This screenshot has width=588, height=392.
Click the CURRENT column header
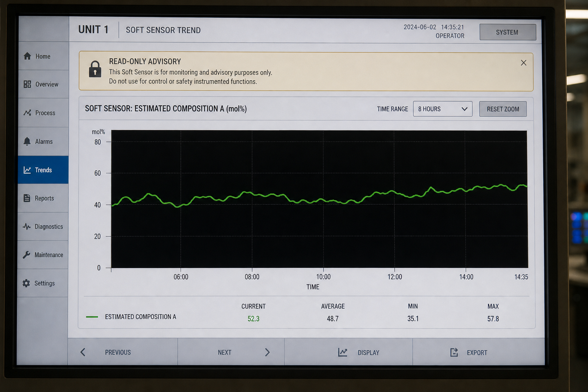point(253,306)
